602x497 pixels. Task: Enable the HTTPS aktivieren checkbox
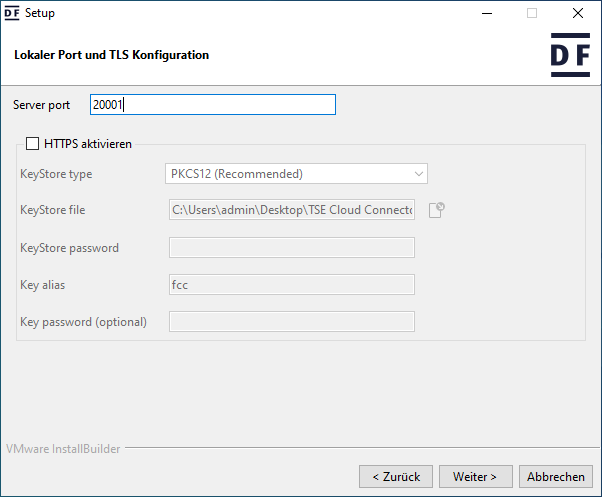point(33,144)
